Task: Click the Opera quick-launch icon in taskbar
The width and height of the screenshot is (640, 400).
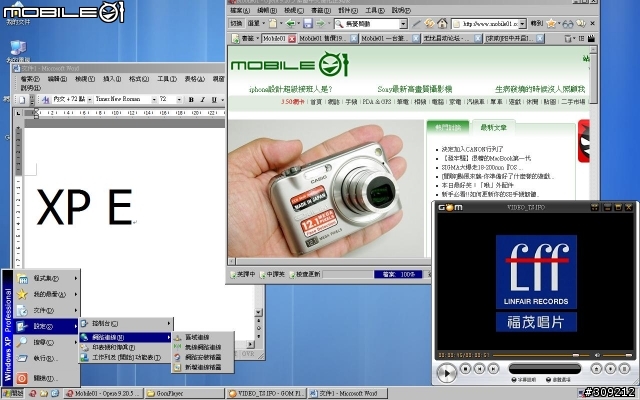Action: 33,393
